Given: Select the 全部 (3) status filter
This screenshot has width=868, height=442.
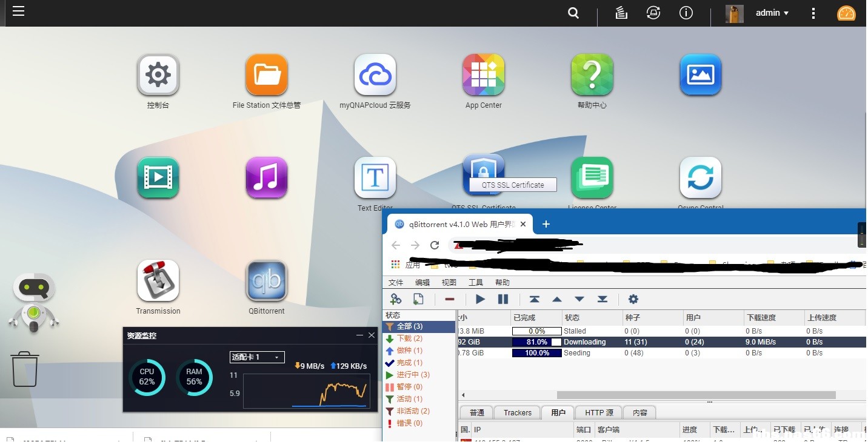Looking at the screenshot, I should pos(419,326).
